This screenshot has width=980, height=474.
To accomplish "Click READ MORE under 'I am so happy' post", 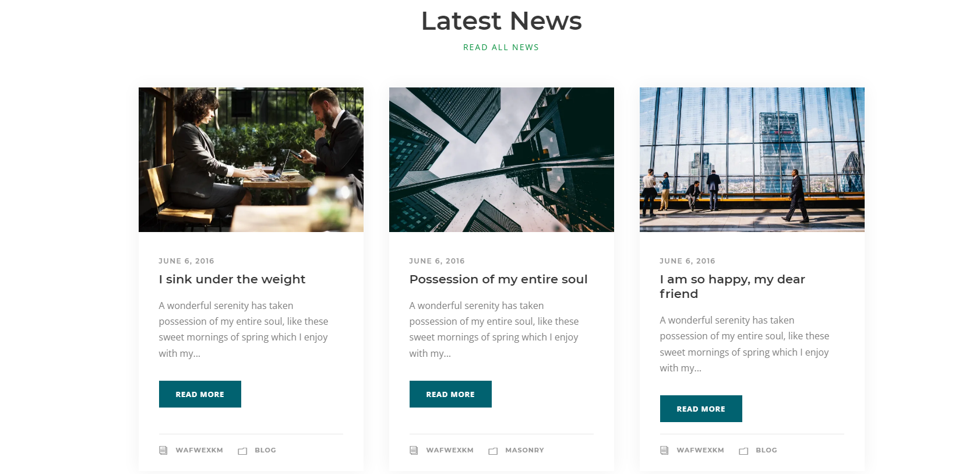I will [701, 409].
